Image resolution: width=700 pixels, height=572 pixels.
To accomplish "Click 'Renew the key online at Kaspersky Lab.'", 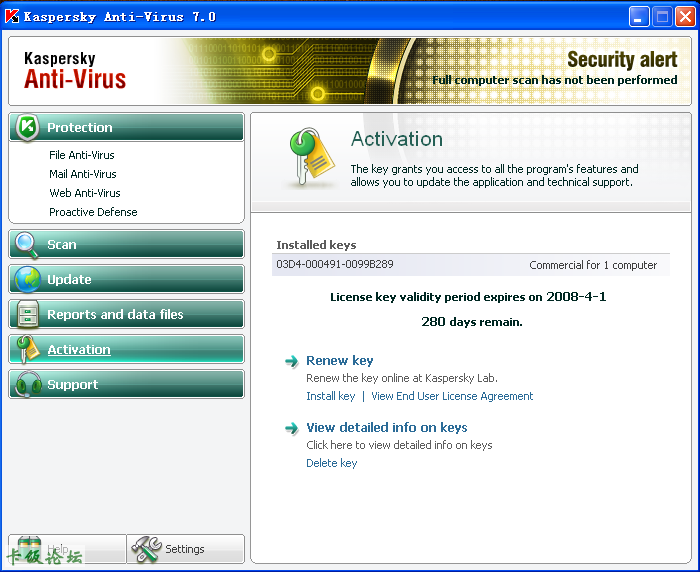I will tap(402, 378).
